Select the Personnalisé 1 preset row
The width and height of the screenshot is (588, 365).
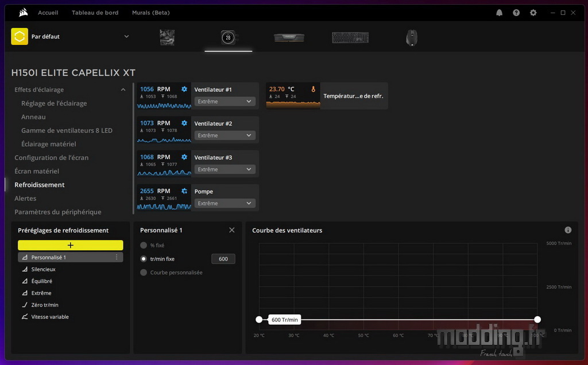click(71, 257)
